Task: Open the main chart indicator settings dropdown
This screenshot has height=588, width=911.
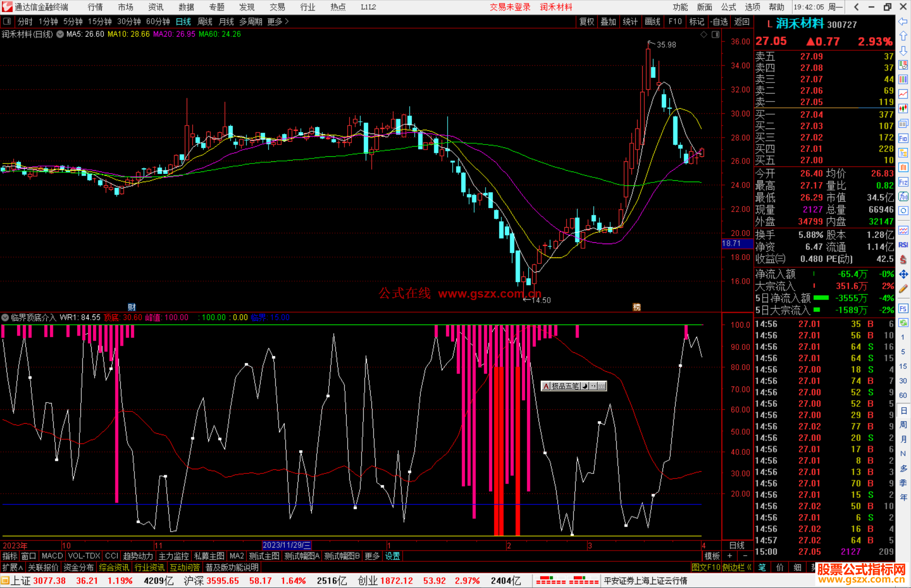Action: [60, 34]
